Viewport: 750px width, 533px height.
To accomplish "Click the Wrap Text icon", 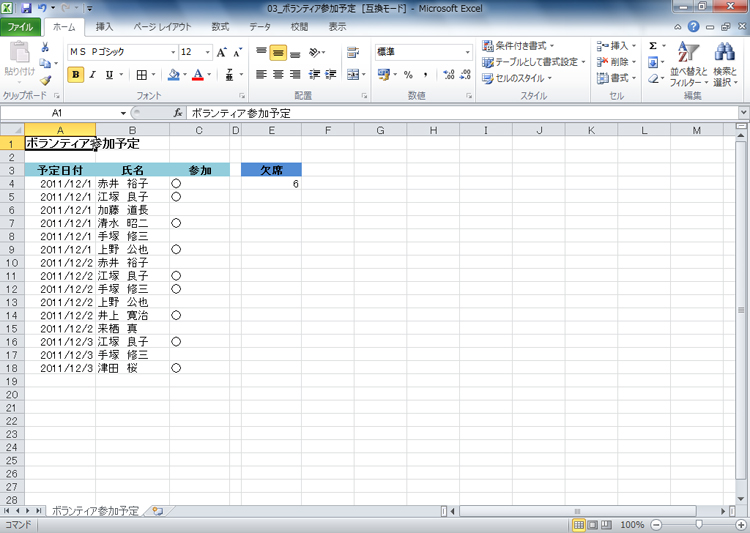I will 353,52.
